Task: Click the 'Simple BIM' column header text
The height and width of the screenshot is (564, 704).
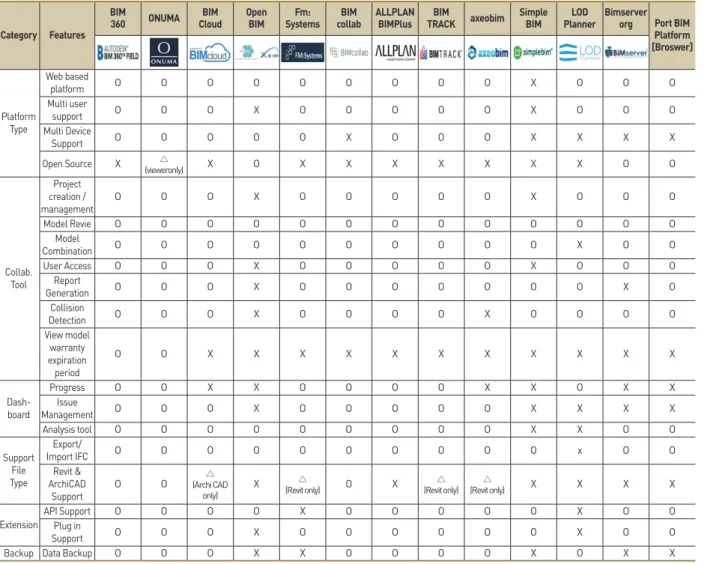Action: (x=533, y=18)
